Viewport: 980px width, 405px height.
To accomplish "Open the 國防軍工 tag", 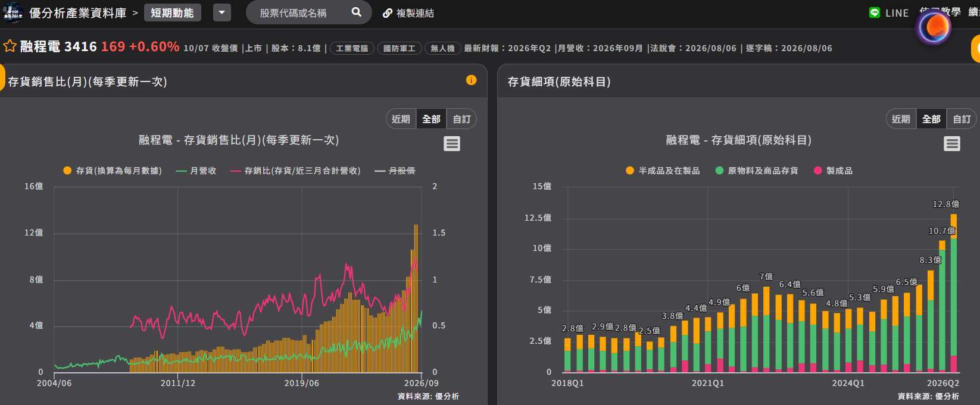I will click(x=399, y=48).
